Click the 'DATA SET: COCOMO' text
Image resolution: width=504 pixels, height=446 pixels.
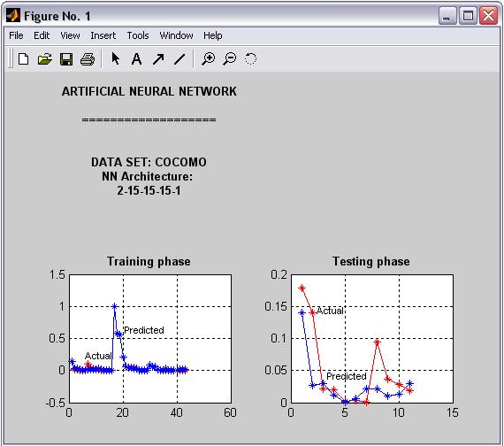point(149,162)
